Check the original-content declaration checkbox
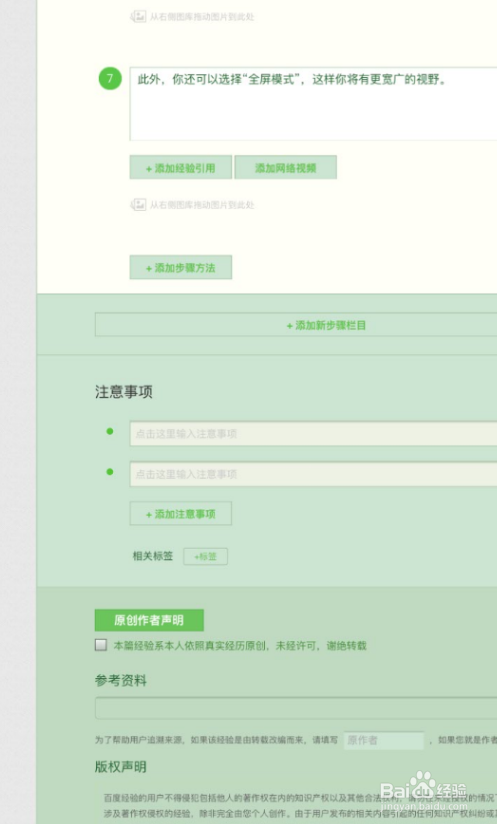Screen dimensions: 497x824 pos(101,645)
